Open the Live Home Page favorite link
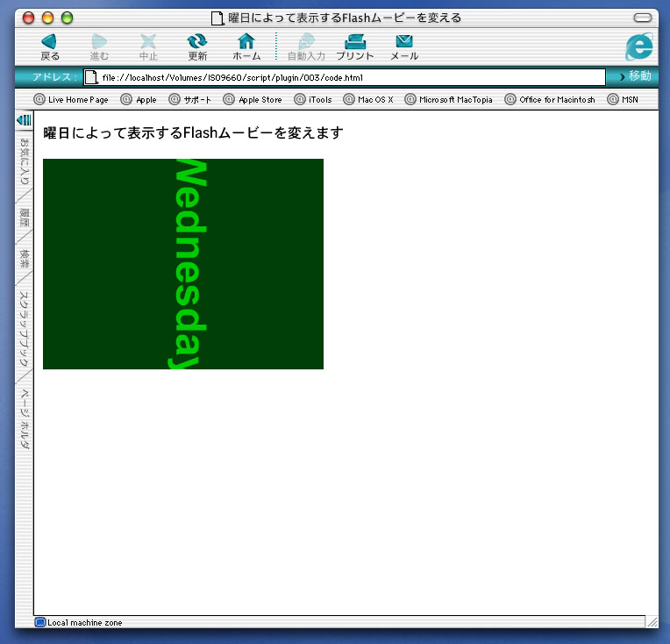Image resolution: width=670 pixels, height=644 pixels. [71, 100]
